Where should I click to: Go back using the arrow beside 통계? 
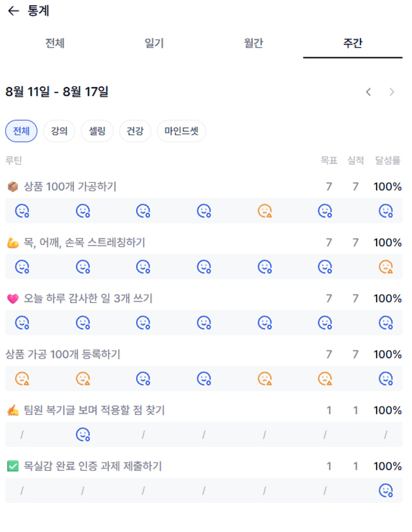coord(14,11)
